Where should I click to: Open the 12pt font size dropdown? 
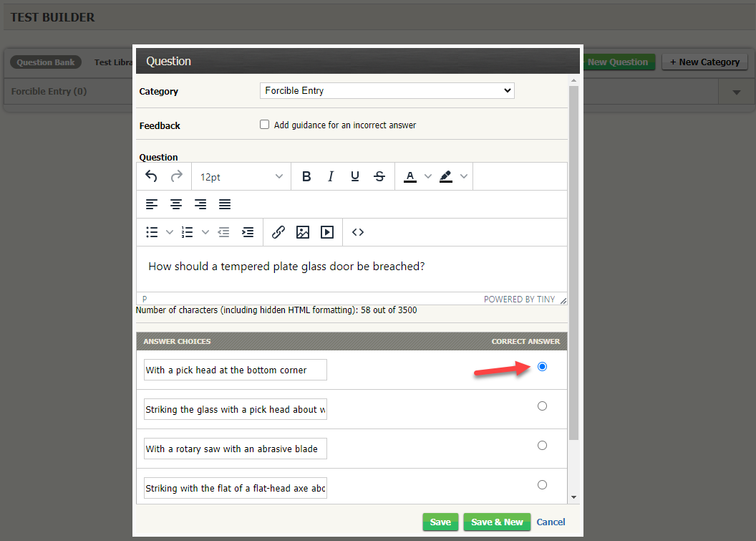coord(241,176)
